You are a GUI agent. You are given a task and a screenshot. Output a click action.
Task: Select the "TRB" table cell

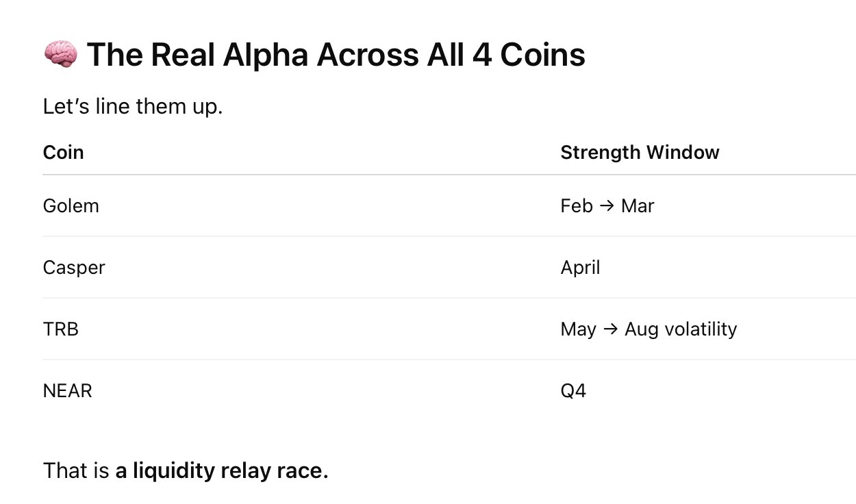tap(60, 329)
